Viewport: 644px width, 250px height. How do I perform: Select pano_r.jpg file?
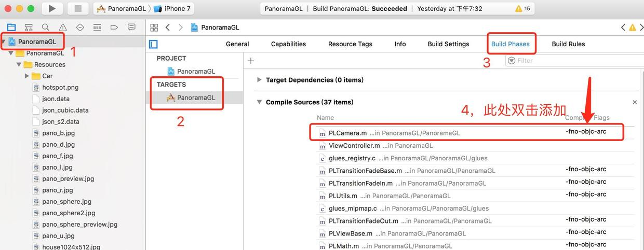58,190
